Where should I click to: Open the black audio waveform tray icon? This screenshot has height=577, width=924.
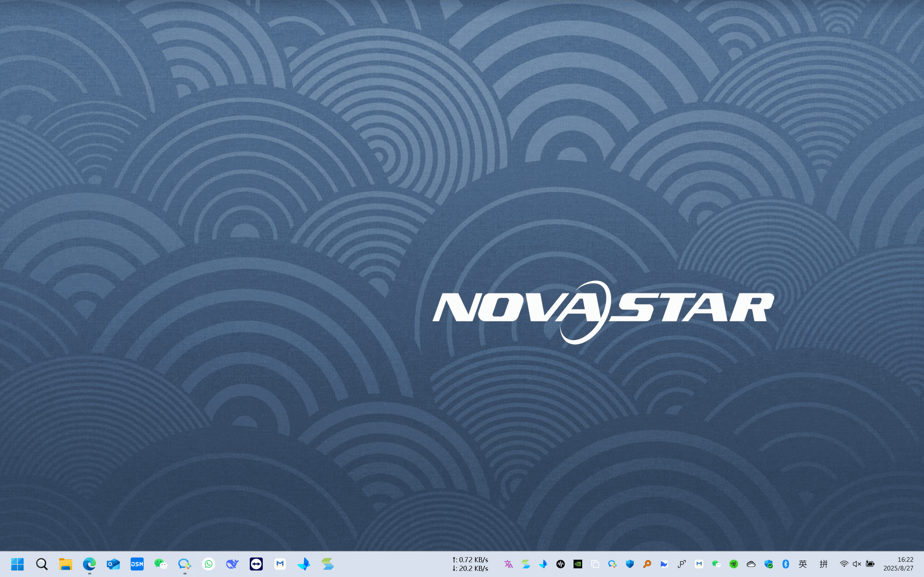coord(561,564)
